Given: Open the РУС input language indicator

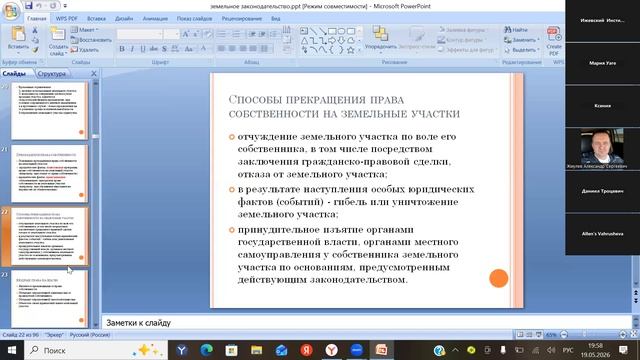Looking at the screenshot, I should pyautogui.click(x=568, y=350).
